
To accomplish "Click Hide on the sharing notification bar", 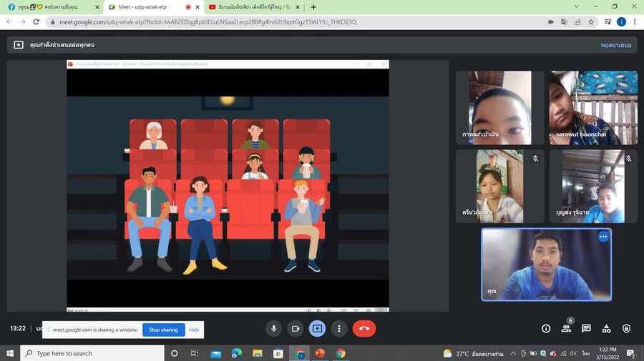I will tap(194, 330).
